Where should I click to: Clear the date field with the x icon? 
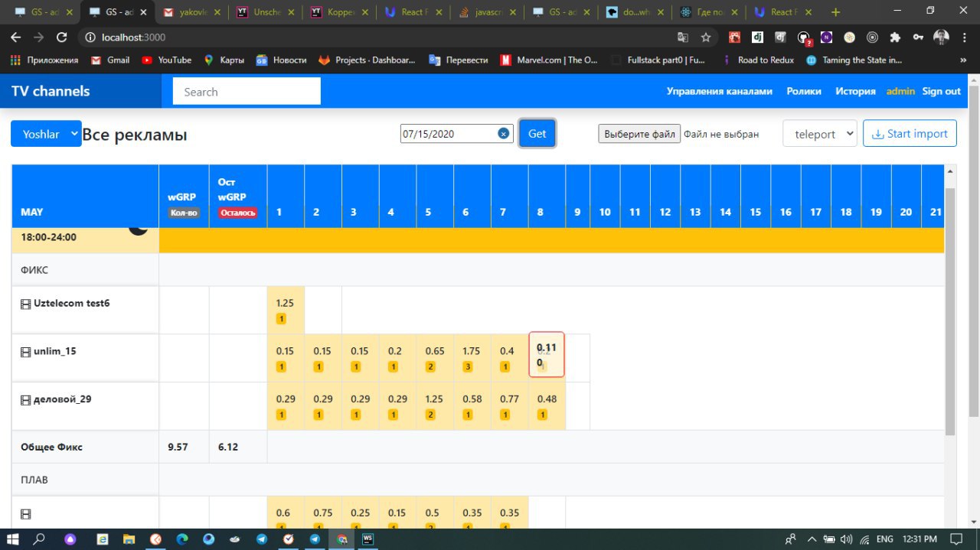504,134
